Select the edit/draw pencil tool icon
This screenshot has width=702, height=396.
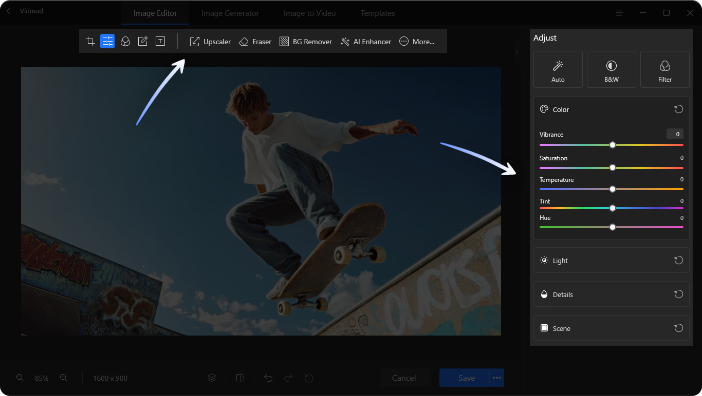[x=142, y=41]
